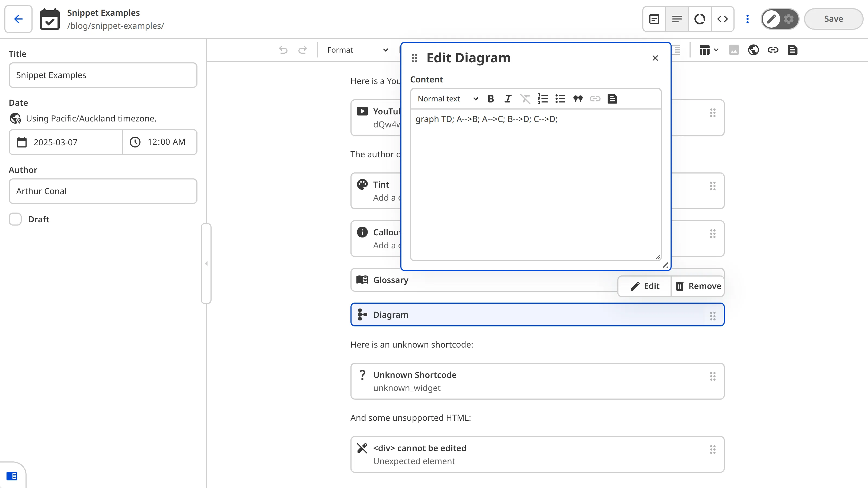Apply bold in Edit Diagram toolbar
Viewport: 868px width, 488px height.
tap(491, 99)
